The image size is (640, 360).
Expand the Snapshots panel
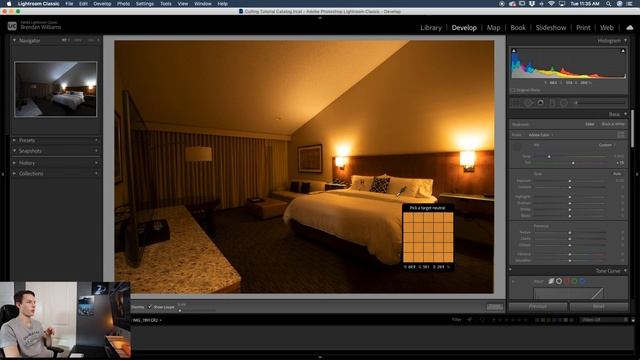[14, 151]
